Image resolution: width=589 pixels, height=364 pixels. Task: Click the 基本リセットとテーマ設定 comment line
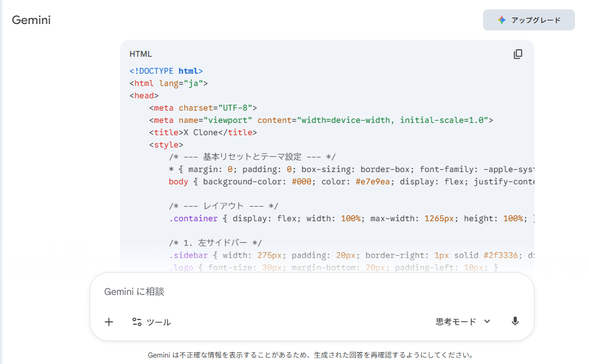pyautogui.click(x=252, y=157)
